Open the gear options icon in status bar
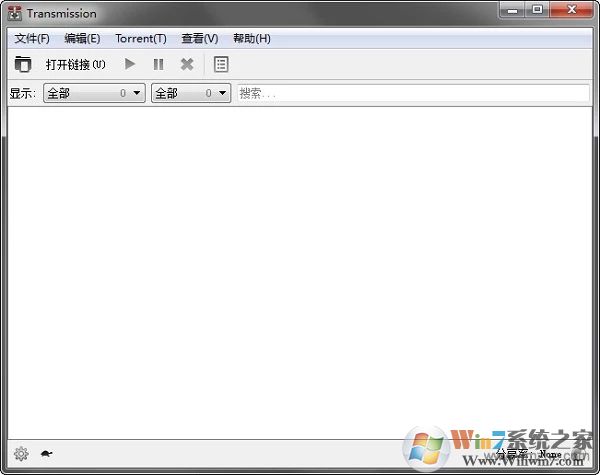The width and height of the screenshot is (600, 475). [21, 454]
